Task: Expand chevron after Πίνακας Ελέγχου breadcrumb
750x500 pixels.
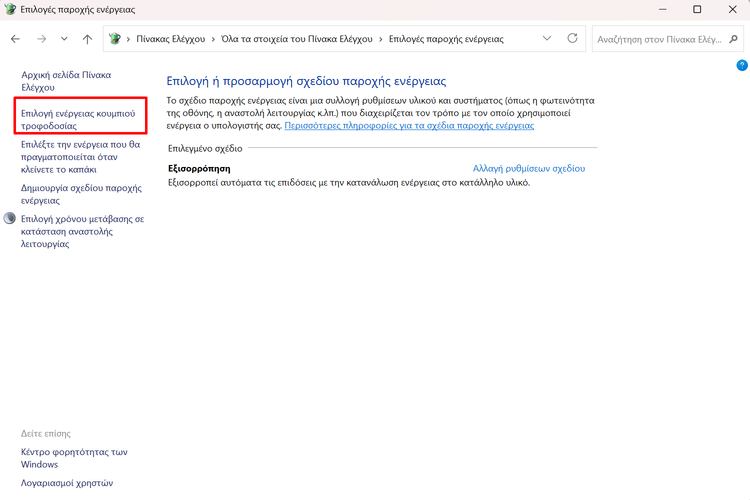Action: (214, 39)
